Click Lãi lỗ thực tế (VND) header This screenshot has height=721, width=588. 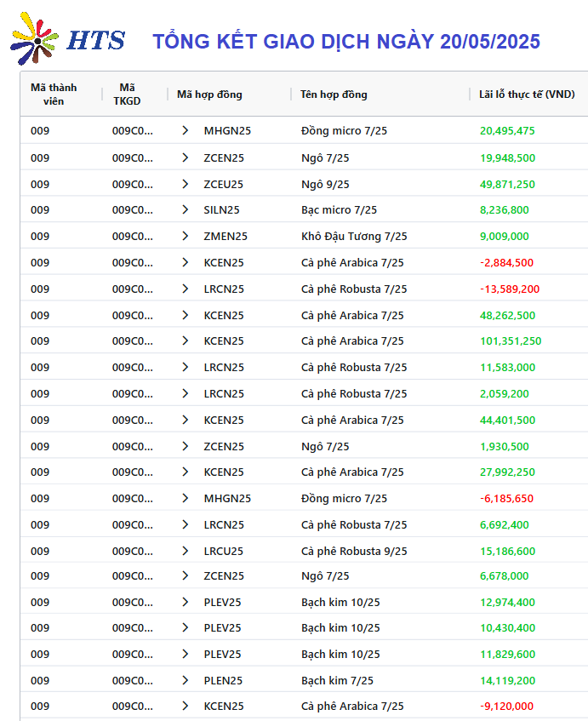coord(527,94)
